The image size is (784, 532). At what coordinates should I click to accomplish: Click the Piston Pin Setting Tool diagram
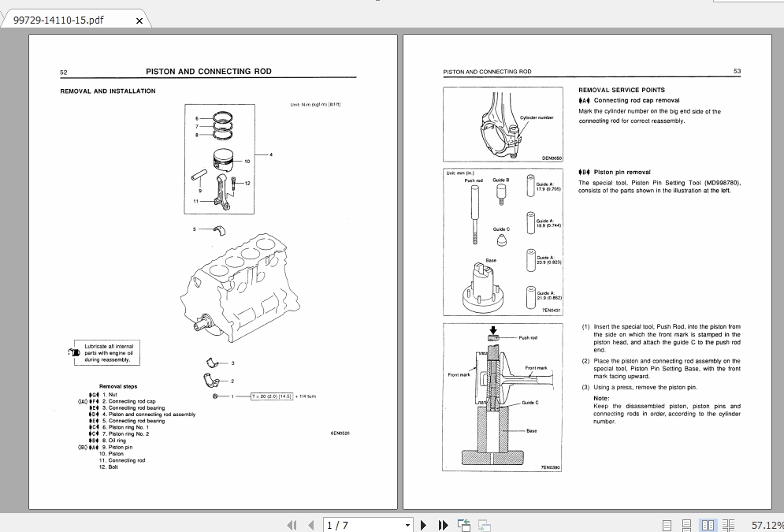coord(502,236)
